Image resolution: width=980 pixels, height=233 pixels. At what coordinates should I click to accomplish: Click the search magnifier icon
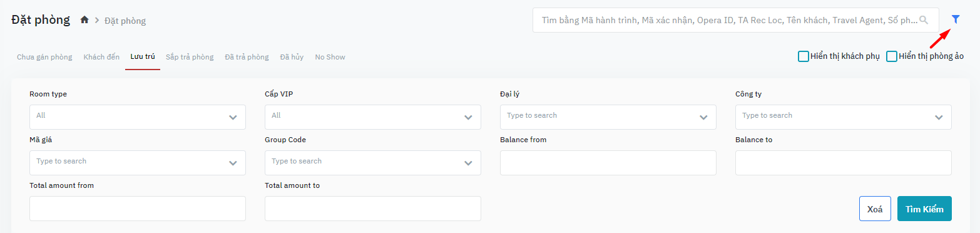click(924, 20)
